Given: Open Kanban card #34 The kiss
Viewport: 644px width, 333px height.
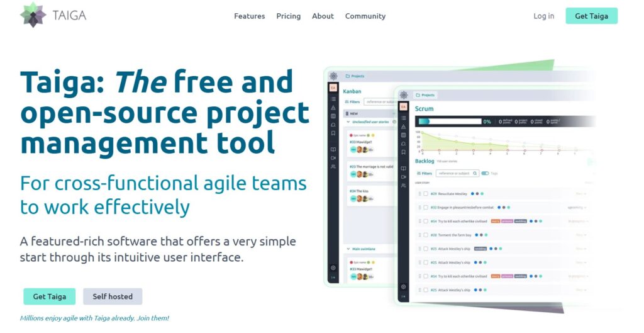Looking at the screenshot, I should click(371, 195).
